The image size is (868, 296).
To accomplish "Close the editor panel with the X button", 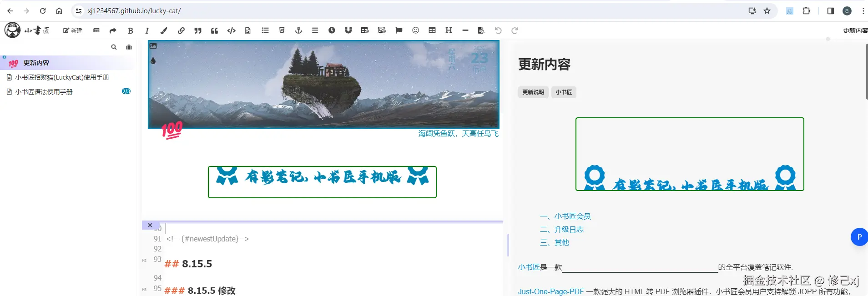I will (x=150, y=225).
